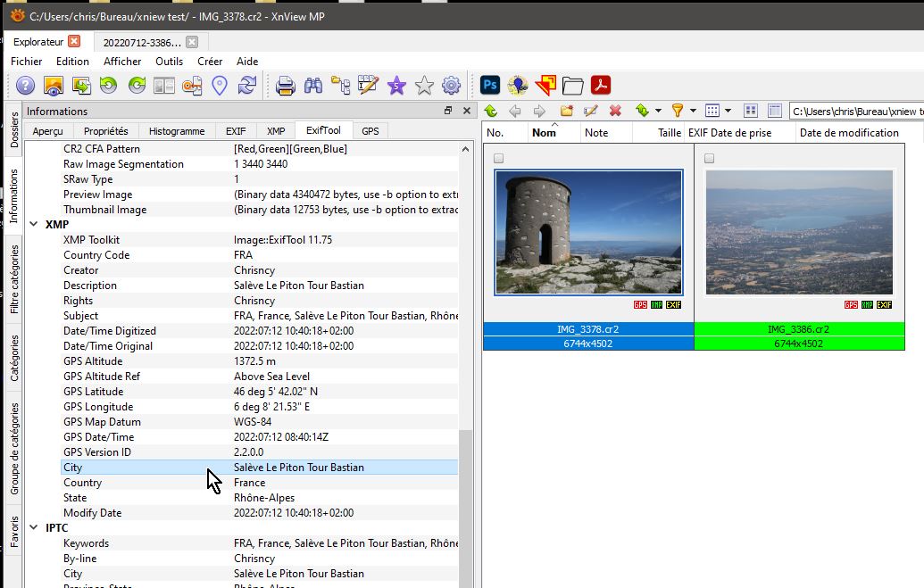Viewport: 924px width, 588px height.
Task: Click the Photoshop launcher icon
Action: [490, 86]
